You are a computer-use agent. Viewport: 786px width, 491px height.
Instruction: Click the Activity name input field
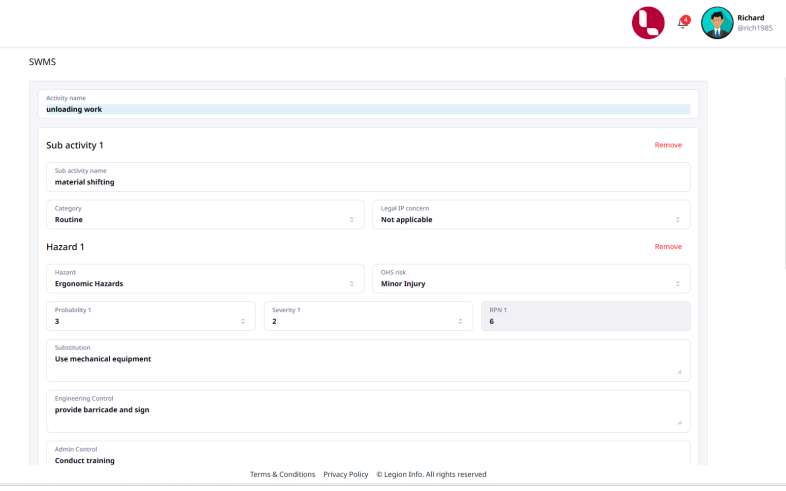tap(367, 109)
